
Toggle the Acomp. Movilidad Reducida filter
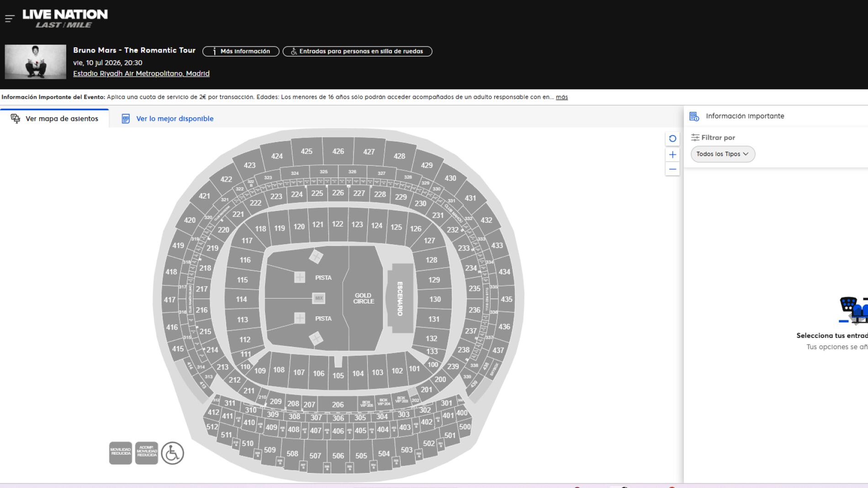tap(146, 453)
